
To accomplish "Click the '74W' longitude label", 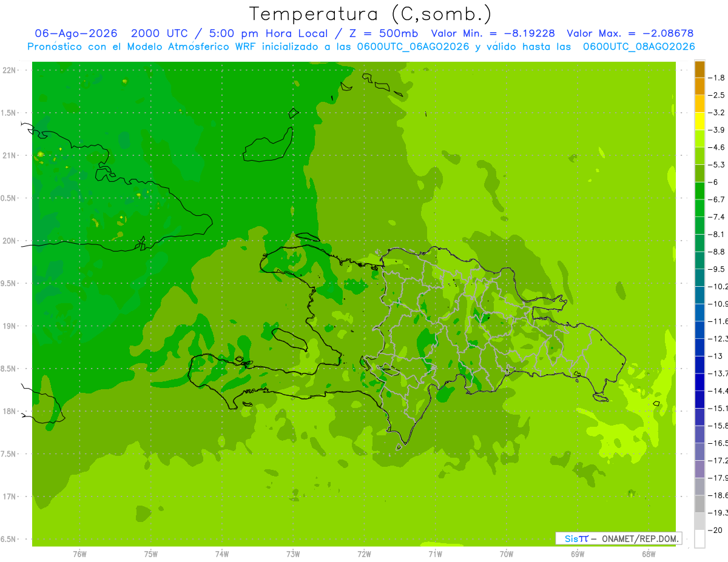I will [222, 554].
